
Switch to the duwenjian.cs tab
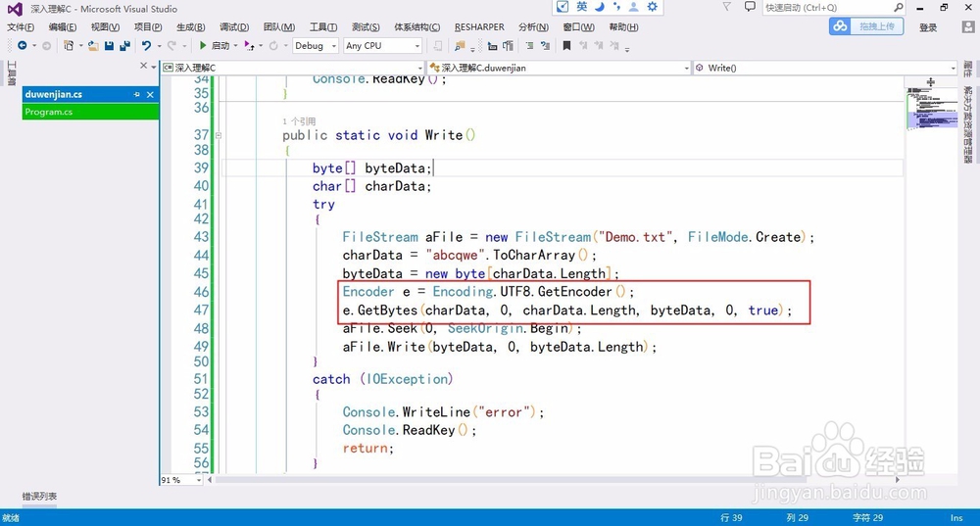click(x=54, y=94)
